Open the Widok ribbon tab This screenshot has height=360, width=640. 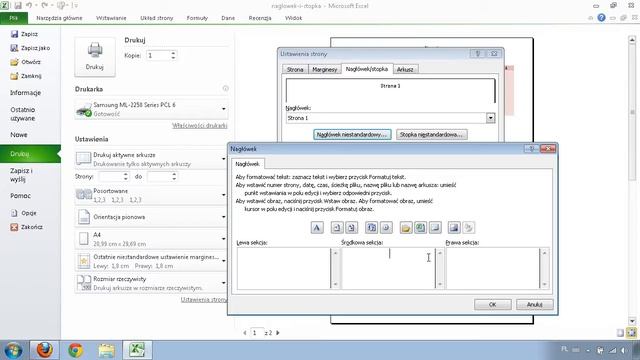pos(293,18)
